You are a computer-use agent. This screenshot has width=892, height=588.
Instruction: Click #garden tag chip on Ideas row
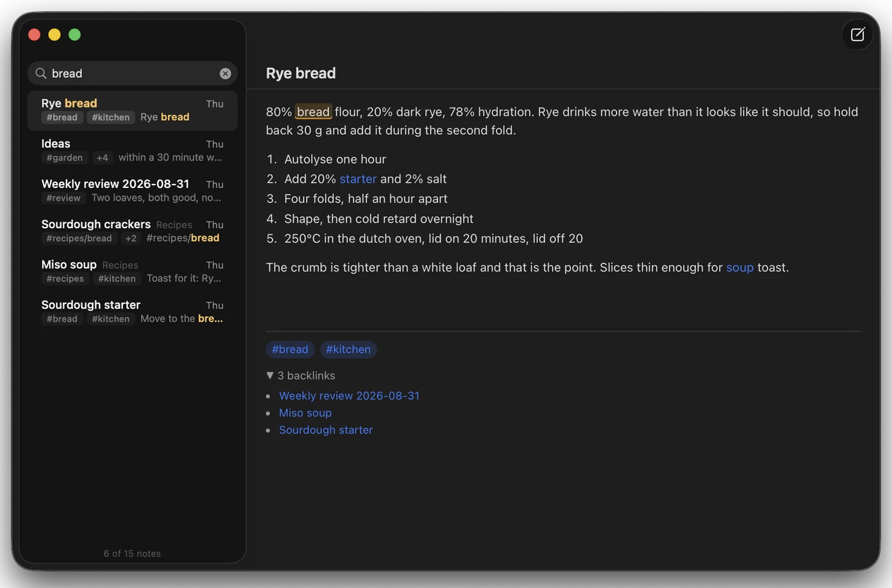pyautogui.click(x=64, y=158)
